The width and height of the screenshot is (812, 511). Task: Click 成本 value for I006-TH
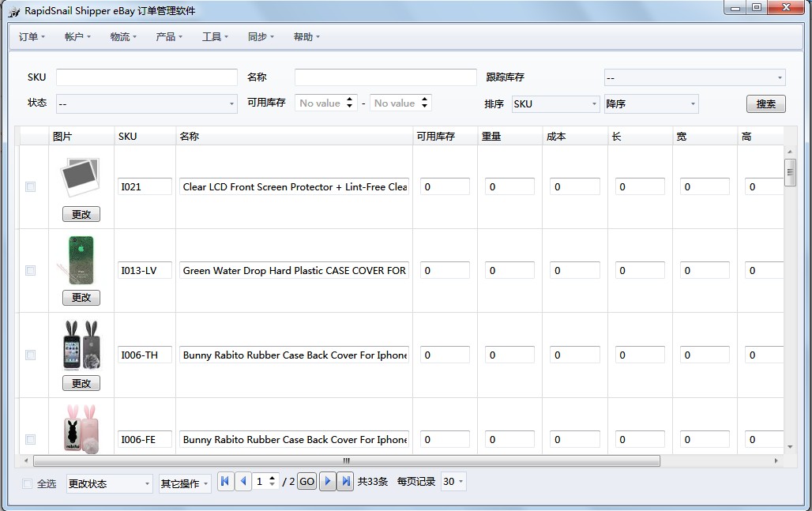pos(575,355)
